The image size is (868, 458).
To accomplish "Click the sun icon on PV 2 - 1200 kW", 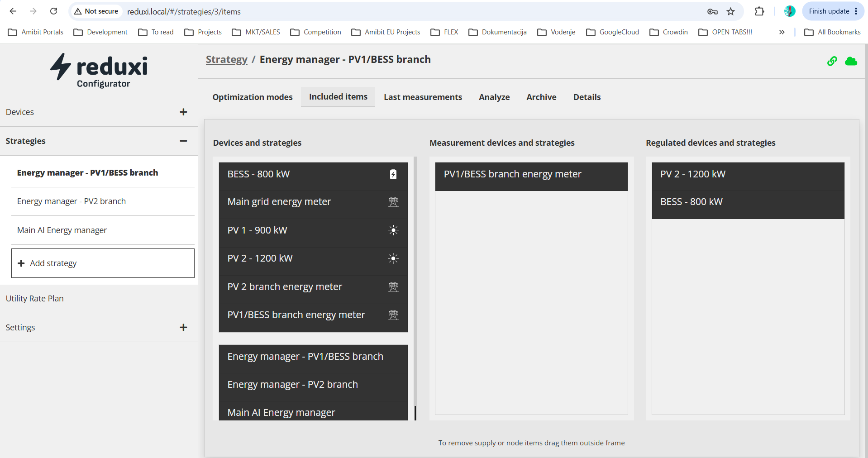I will tap(393, 258).
